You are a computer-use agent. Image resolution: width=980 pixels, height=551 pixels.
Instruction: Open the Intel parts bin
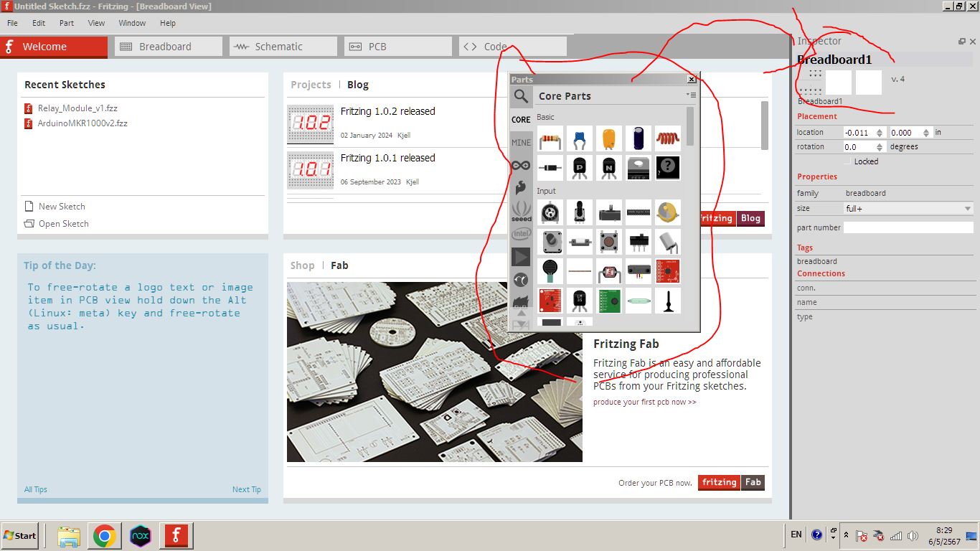521,234
